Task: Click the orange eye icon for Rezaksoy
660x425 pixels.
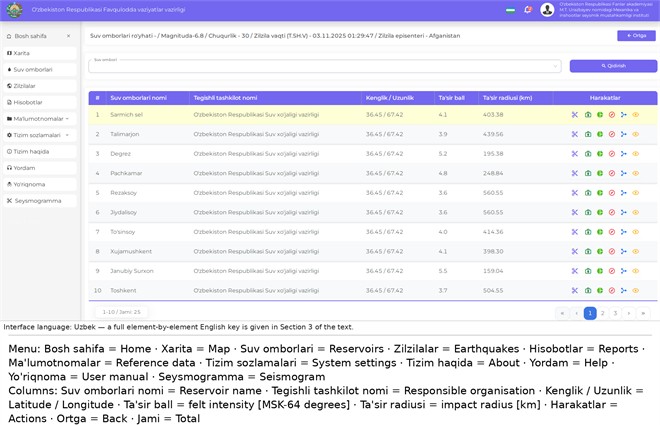Action: (636, 193)
